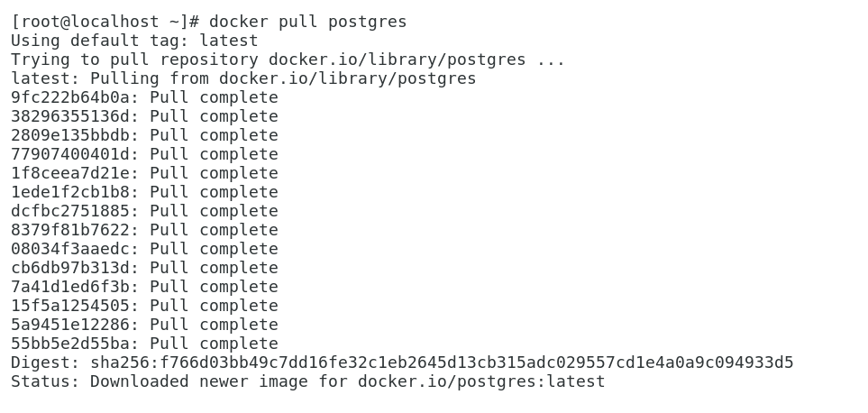Click the "Status: Downloaded newer image" line
This screenshot has height=413, width=868.
[x=307, y=381]
